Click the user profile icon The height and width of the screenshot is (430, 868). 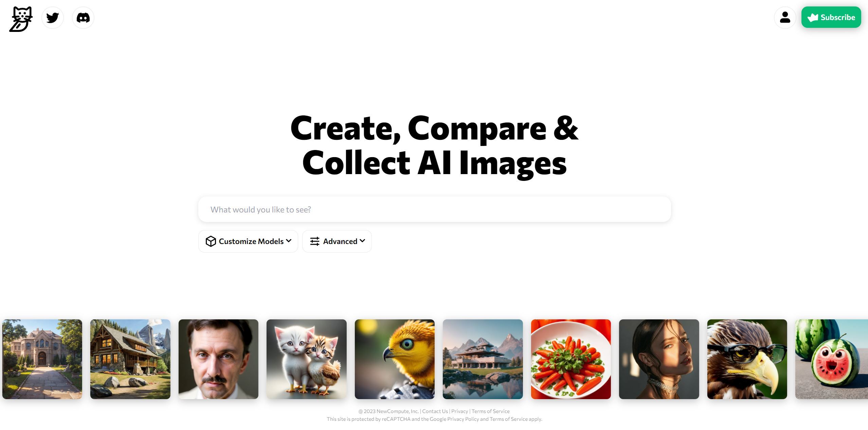[x=785, y=17]
